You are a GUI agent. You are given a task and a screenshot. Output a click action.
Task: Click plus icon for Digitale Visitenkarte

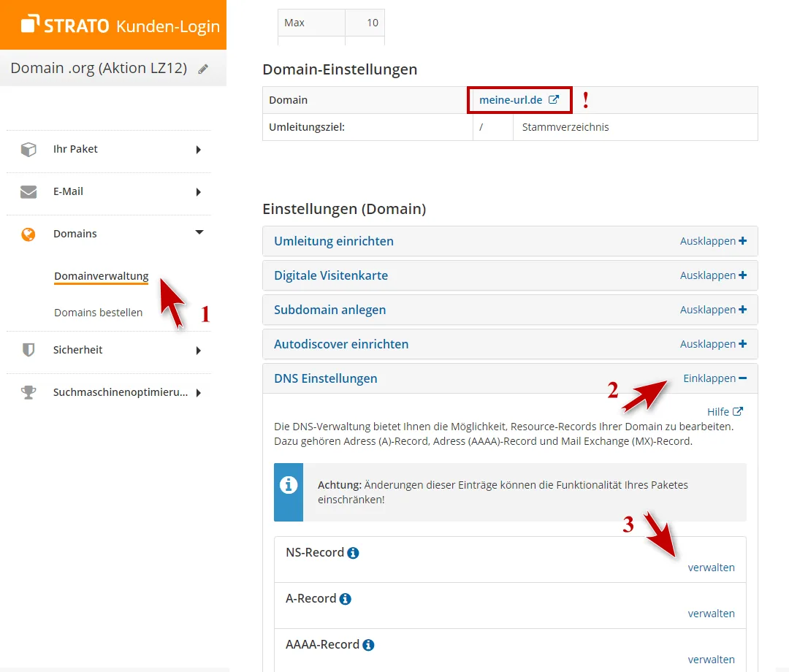point(743,275)
